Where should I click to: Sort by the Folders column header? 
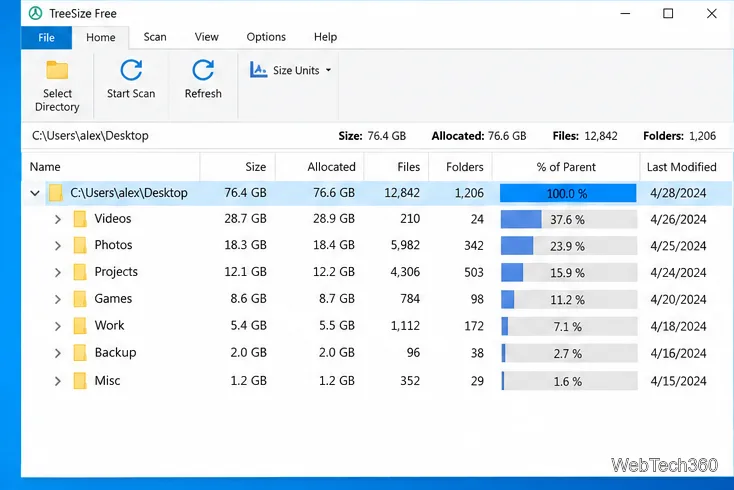(460, 167)
